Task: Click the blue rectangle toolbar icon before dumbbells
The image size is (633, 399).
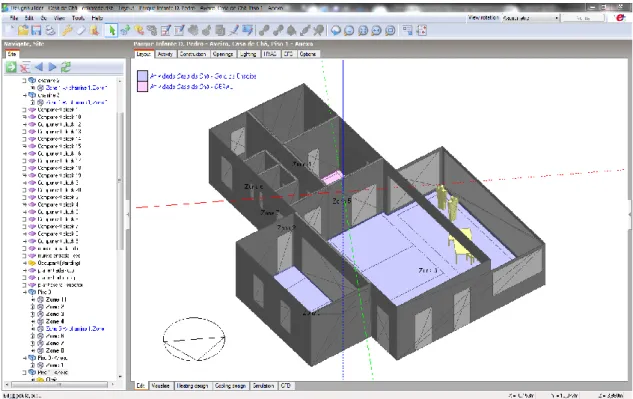Action: [247, 30]
